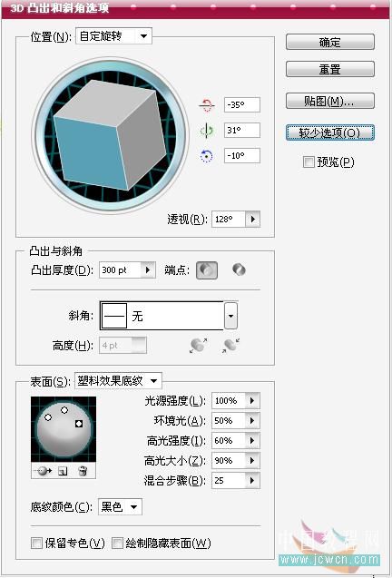Open the 表面 dropdown showing 塑料效果底纹
The height and width of the screenshot is (578, 392).
click(118, 381)
